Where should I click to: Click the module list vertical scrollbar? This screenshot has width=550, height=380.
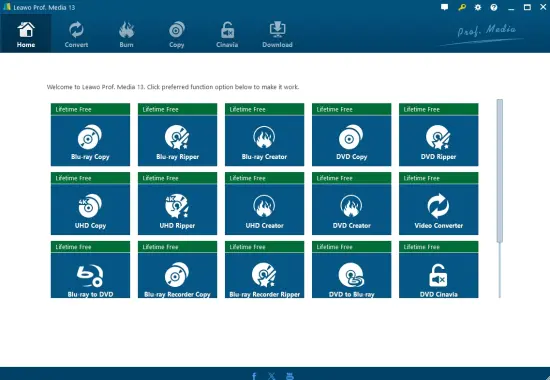499,171
